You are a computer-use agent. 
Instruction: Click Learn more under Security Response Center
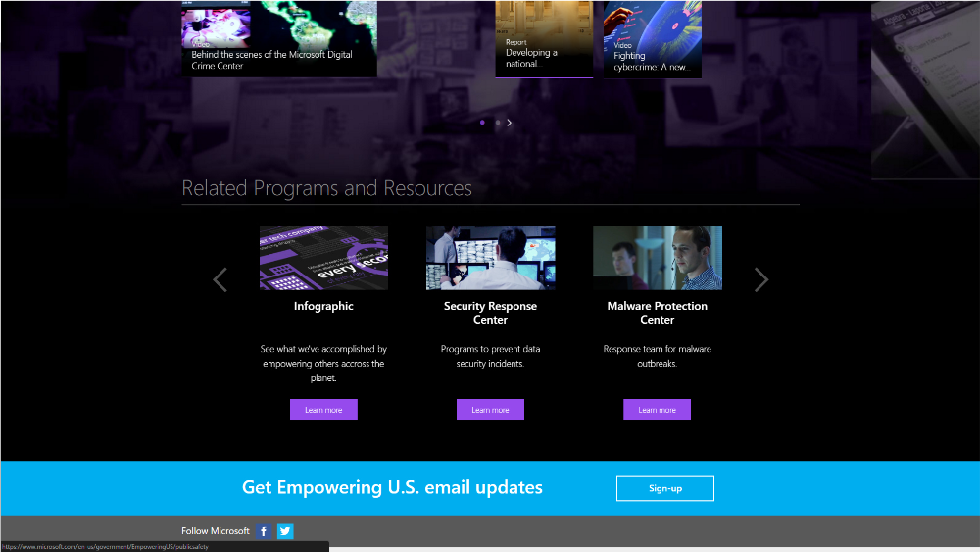click(x=491, y=410)
